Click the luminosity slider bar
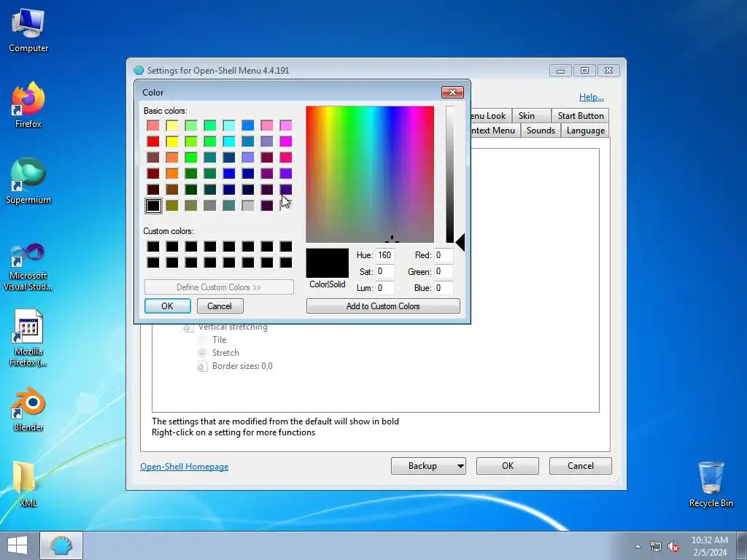Viewport: 747px width, 560px height. (x=449, y=174)
